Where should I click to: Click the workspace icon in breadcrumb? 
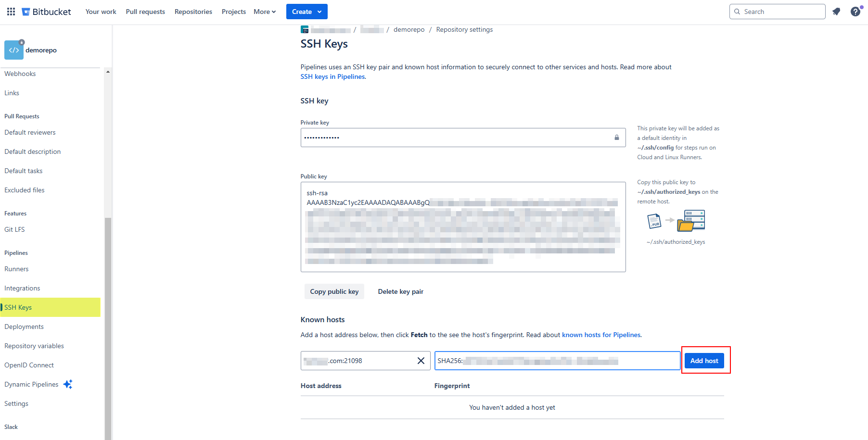click(305, 30)
